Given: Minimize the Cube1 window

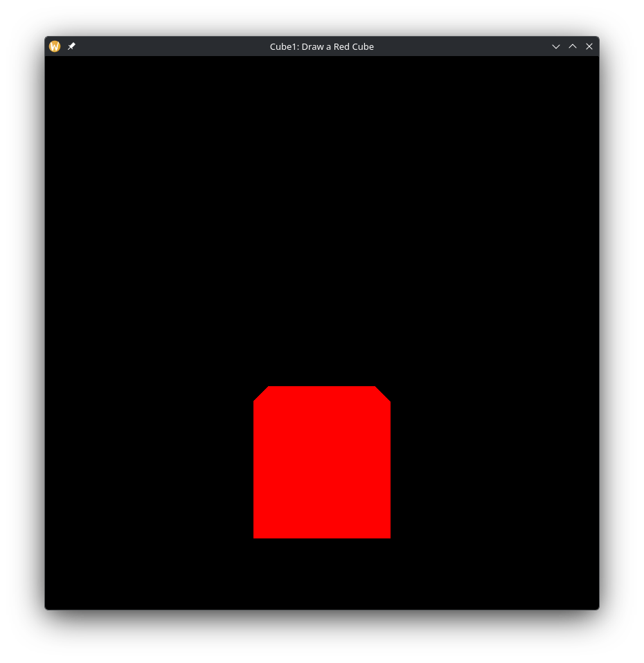Looking at the screenshot, I should pyautogui.click(x=555, y=46).
